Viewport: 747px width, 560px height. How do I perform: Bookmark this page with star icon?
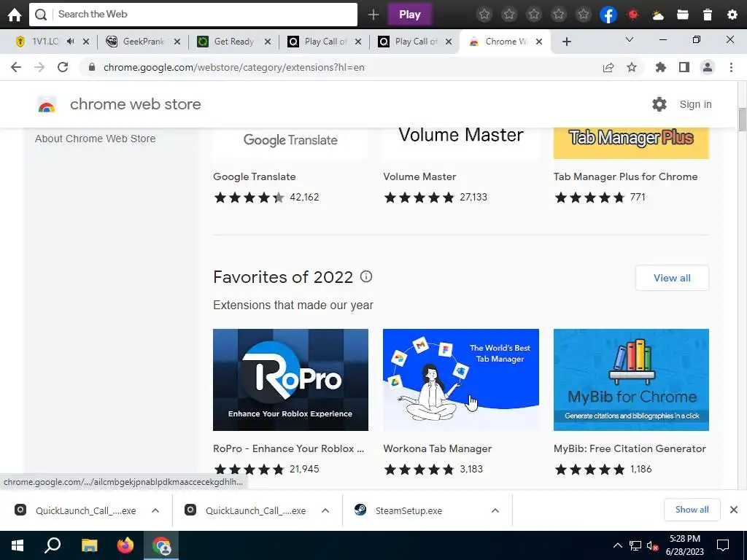tap(632, 68)
